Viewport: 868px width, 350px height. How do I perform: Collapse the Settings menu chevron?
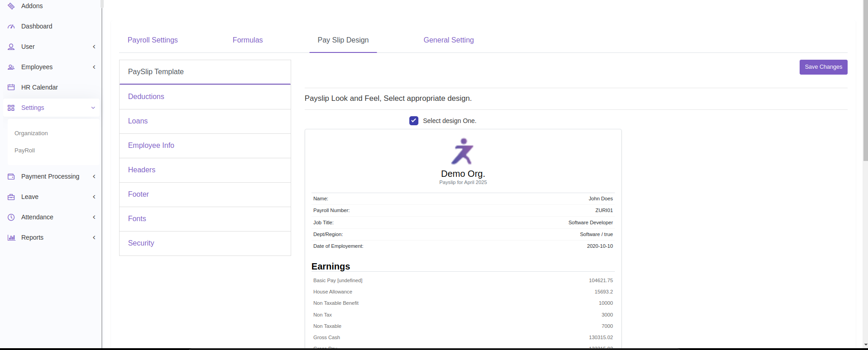click(x=93, y=108)
